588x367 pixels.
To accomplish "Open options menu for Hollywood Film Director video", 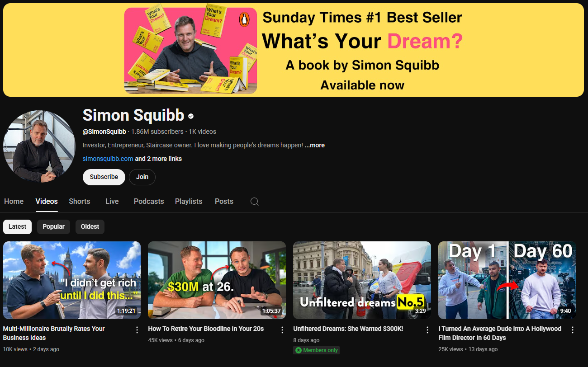I will tap(573, 330).
